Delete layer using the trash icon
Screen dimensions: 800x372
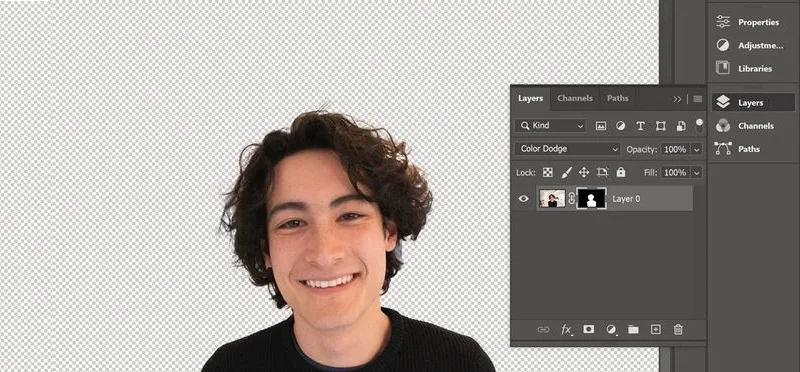click(678, 330)
